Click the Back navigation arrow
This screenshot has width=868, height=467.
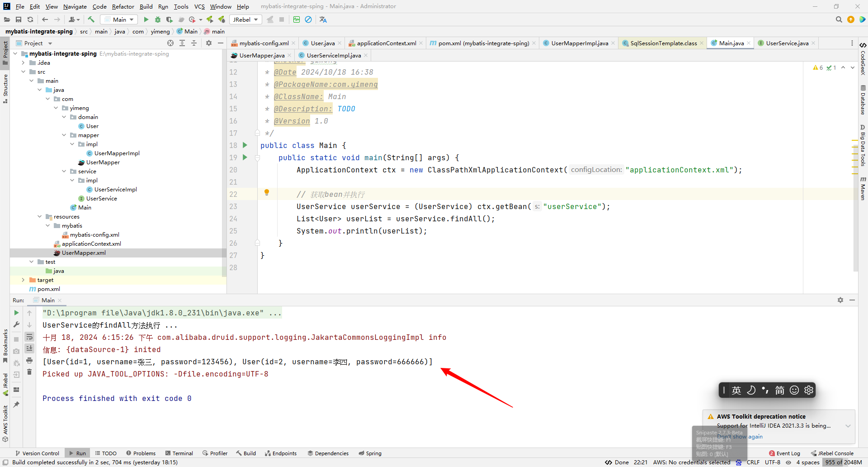tap(45, 19)
